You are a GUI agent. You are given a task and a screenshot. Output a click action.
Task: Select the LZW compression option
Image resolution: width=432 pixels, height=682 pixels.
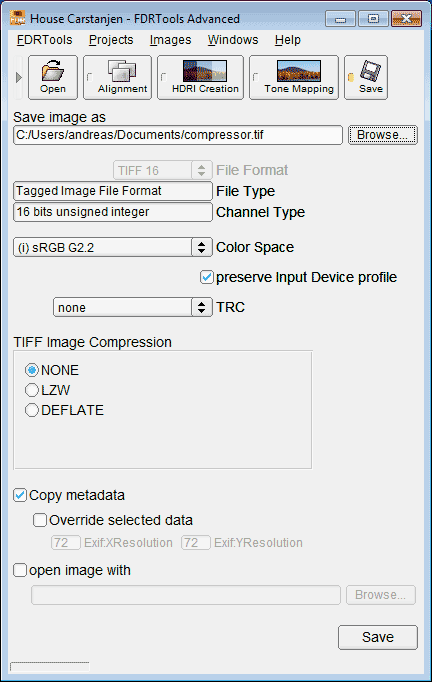[32, 390]
